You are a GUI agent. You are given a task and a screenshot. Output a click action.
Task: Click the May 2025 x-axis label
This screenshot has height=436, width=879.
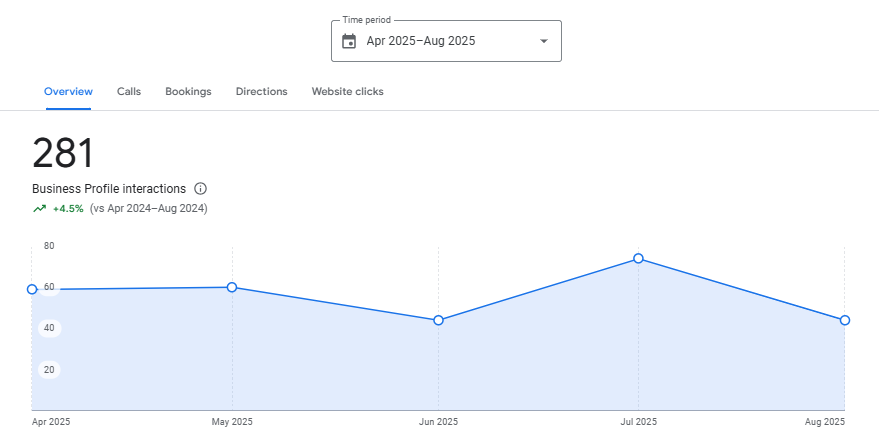coord(232,422)
